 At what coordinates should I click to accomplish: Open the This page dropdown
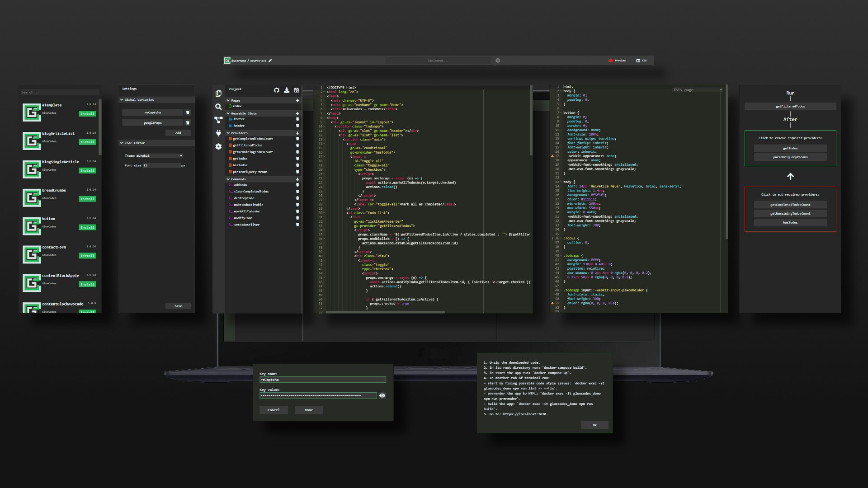(x=697, y=90)
